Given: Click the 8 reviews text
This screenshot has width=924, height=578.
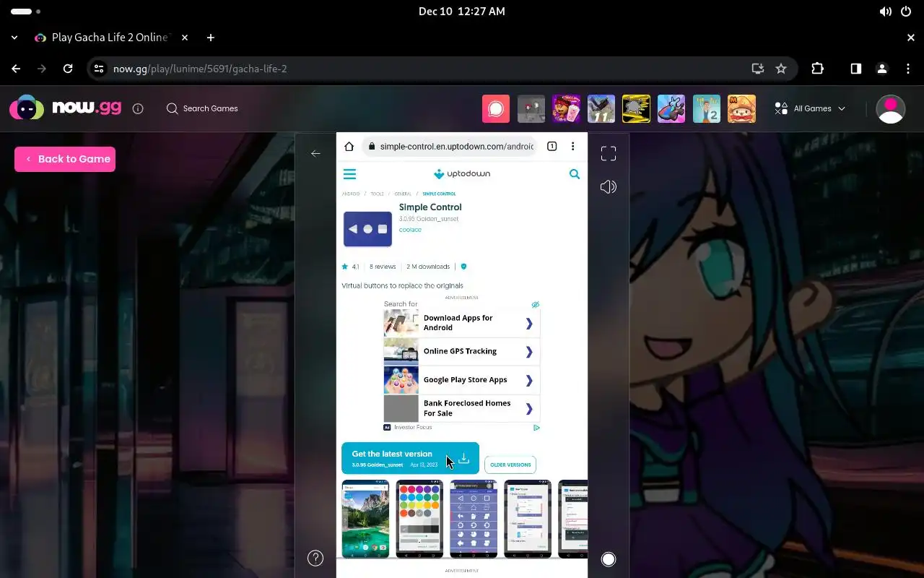Looking at the screenshot, I should click(383, 267).
